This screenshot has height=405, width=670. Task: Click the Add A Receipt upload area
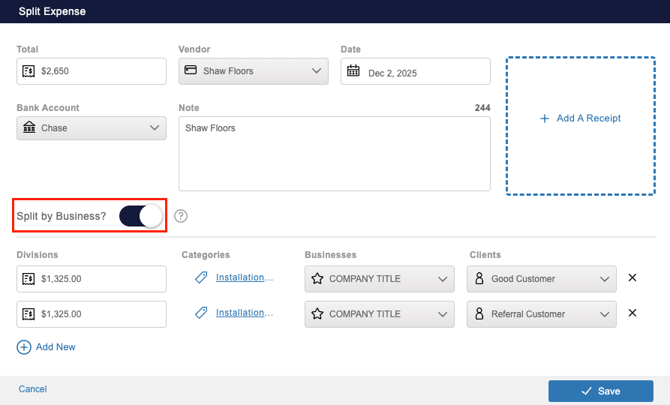(x=580, y=125)
